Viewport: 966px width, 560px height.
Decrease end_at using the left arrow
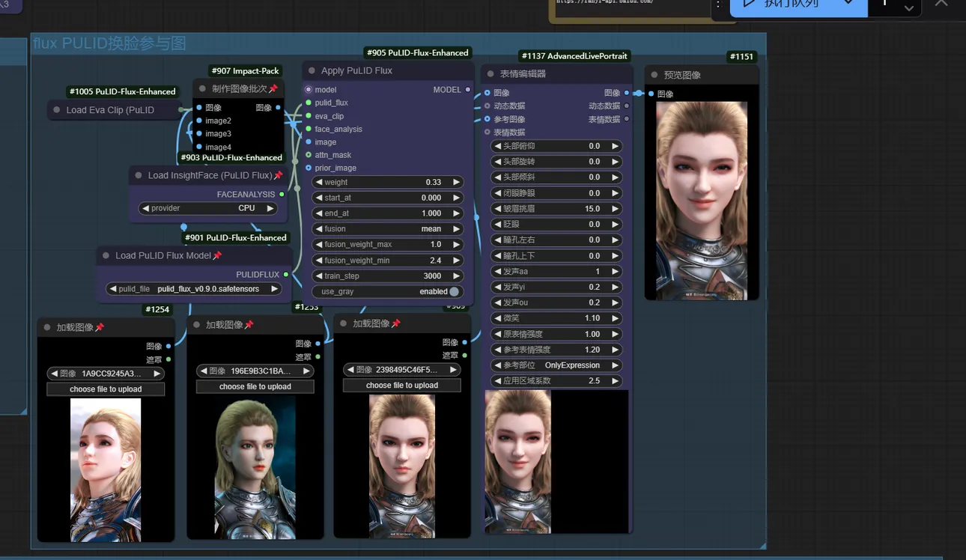(319, 213)
